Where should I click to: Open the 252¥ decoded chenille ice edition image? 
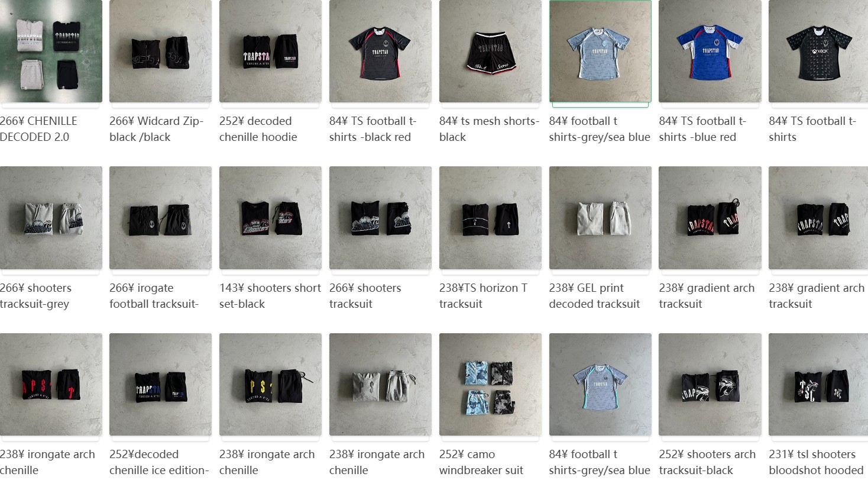click(160, 385)
